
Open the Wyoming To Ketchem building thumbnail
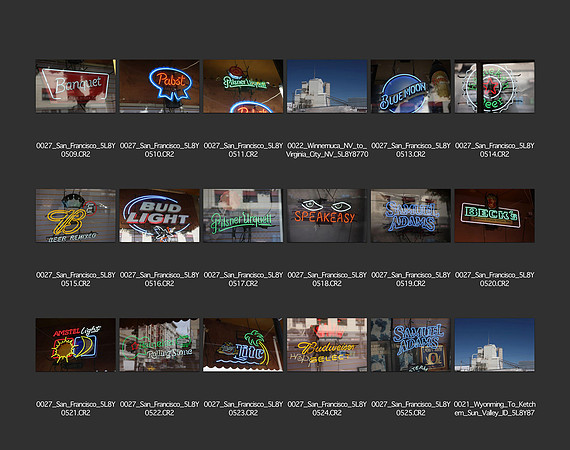click(x=494, y=345)
